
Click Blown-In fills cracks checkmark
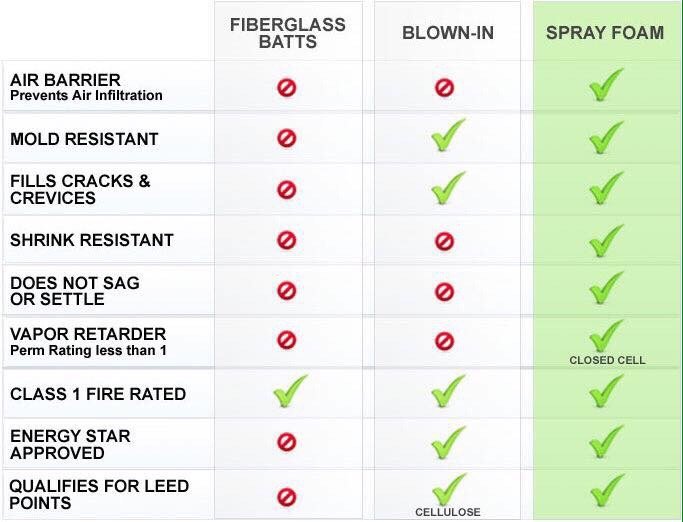point(447,187)
